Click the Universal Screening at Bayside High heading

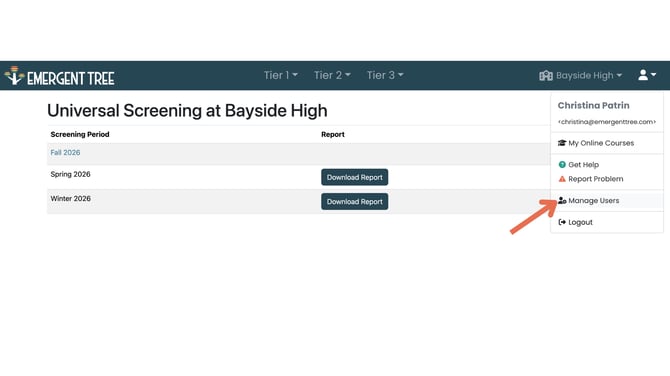[187, 111]
